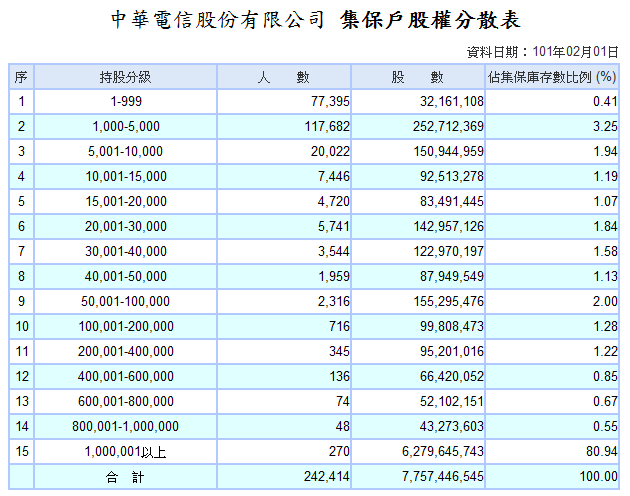630x496 pixels.
Task: Click the 人數 column header
Action: [x=284, y=77]
